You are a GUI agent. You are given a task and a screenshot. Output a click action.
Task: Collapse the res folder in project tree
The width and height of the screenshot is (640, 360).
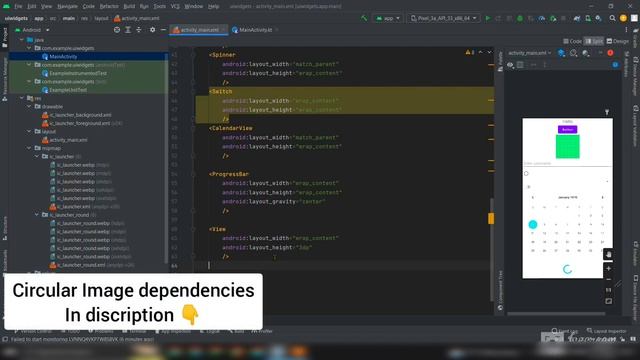coord(22,98)
